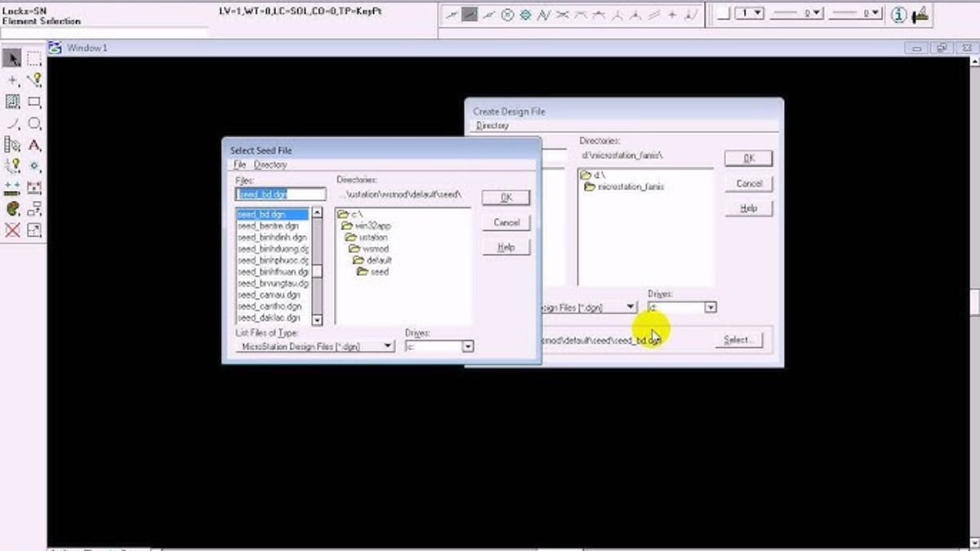Select the Place Text tool
This screenshot has width=980, height=551.
tap(33, 145)
